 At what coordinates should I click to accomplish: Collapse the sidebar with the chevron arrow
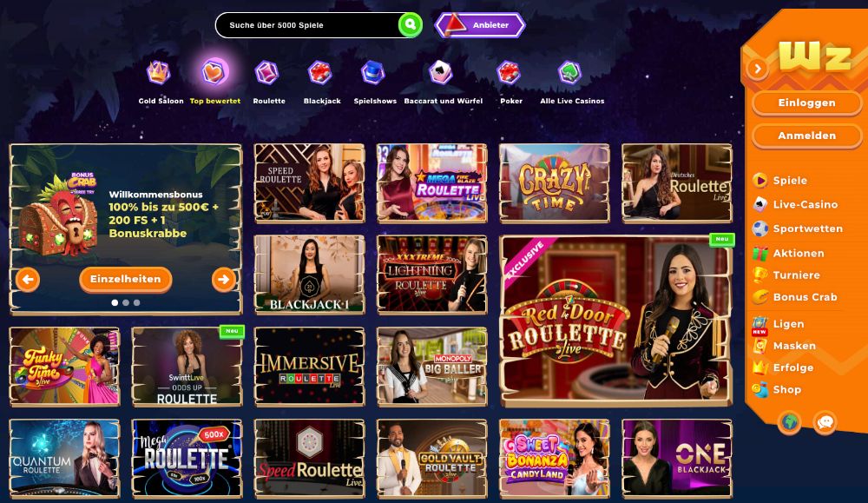pyautogui.click(x=758, y=69)
